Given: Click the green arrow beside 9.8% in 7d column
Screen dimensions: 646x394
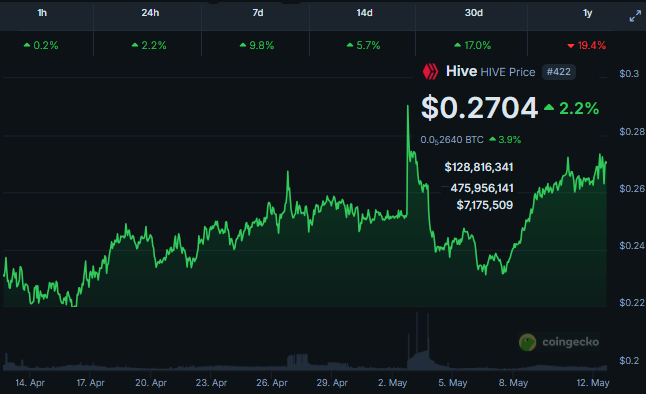Looking at the screenshot, I should pyautogui.click(x=243, y=45).
